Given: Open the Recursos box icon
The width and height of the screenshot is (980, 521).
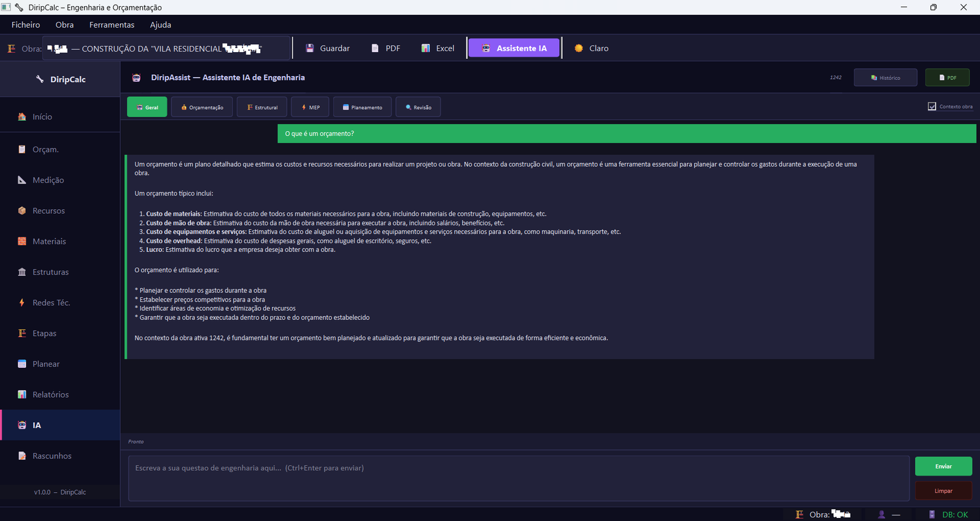Looking at the screenshot, I should (22, 211).
